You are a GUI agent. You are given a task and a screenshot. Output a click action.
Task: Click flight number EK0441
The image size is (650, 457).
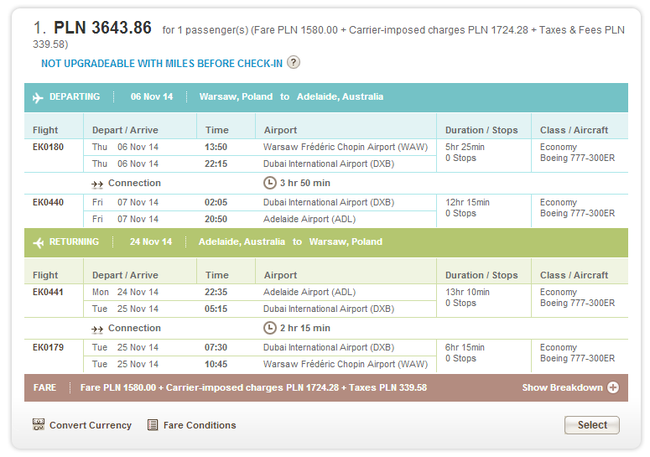48,291
